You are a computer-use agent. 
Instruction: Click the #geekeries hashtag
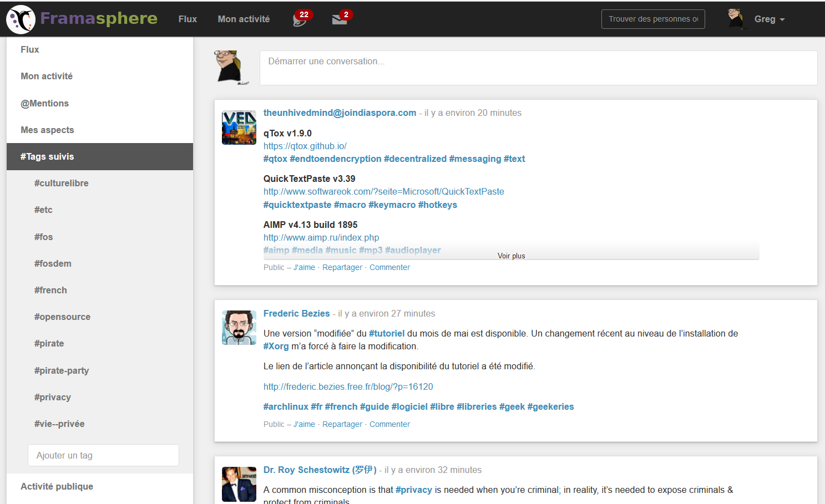pyautogui.click(x=550, y=406)
